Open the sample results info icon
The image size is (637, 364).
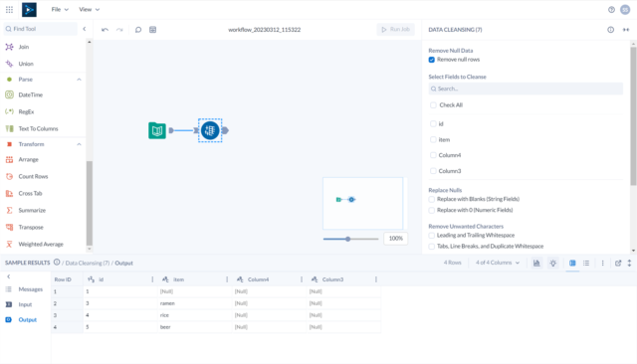(57, 263)
